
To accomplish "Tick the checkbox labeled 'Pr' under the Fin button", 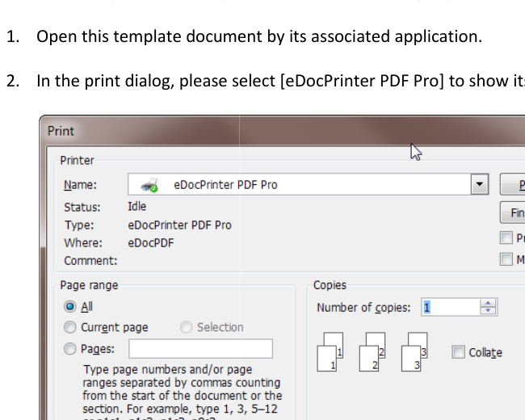I will 506,237.
